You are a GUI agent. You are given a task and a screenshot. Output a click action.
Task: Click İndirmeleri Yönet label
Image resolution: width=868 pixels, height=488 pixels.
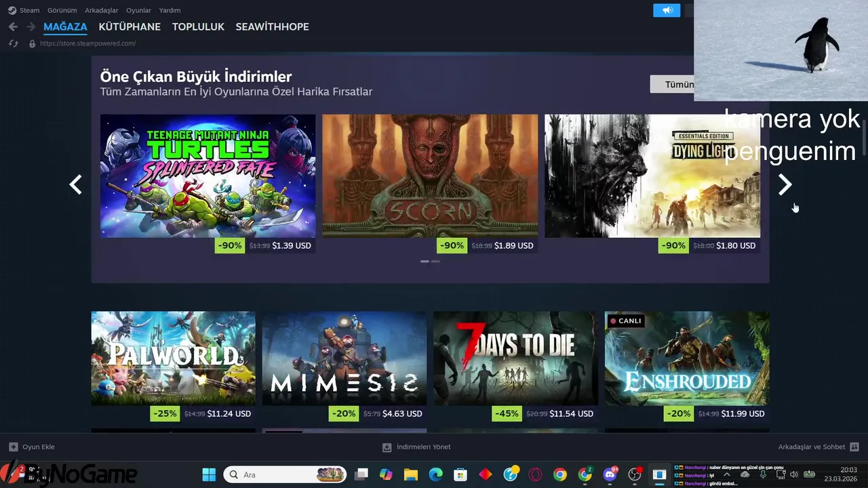[x=424, y=447]
